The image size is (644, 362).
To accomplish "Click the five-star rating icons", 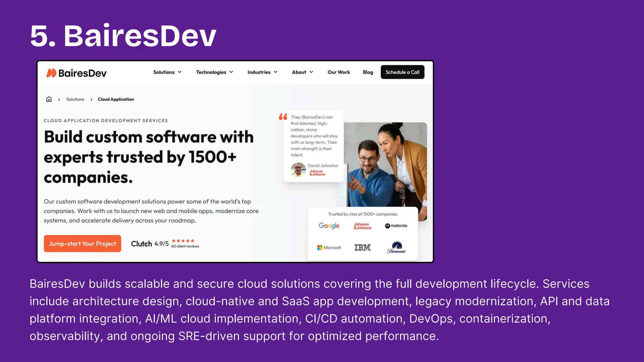I will click(x=183, y=241).
